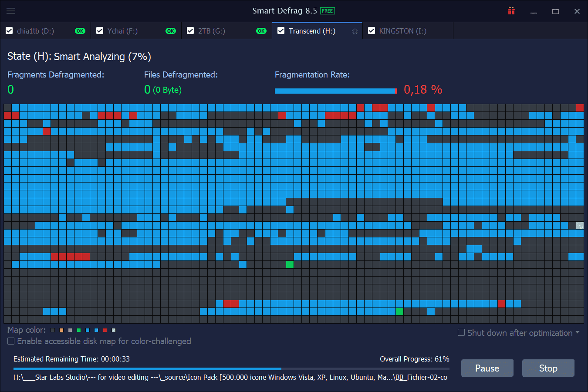The image size is (588, 392).
Task: Click the Map color label
Action: (27, 330)
